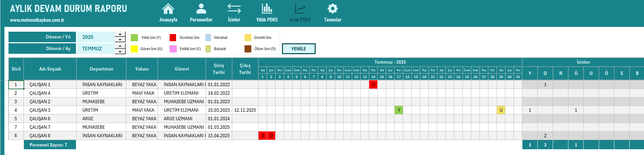This screenshot has width=644, height=155.
Task: Click the D count 2 for ÇALIŞAN 8
Action: click(545, 136)
